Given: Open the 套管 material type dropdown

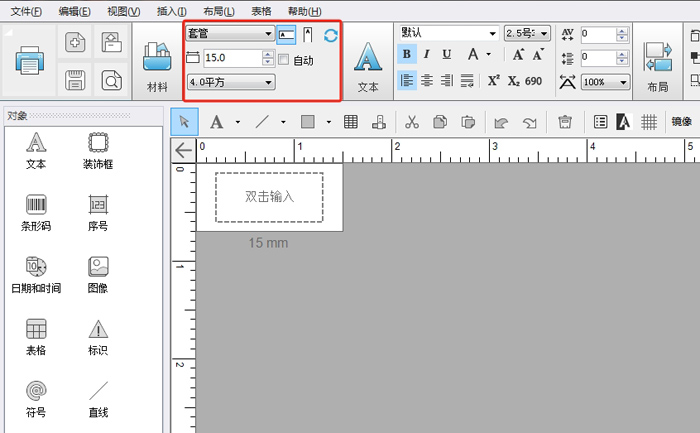Looking at the screenshot, I should coord(230,33).
